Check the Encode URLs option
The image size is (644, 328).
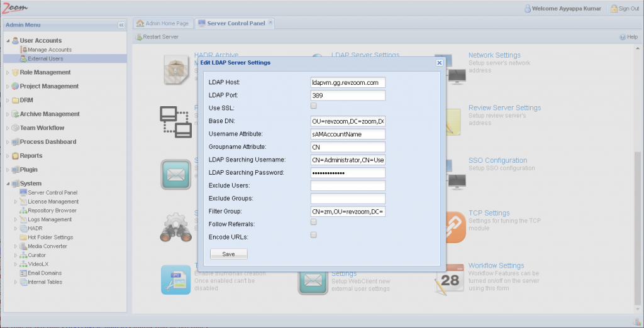[314, 234]
